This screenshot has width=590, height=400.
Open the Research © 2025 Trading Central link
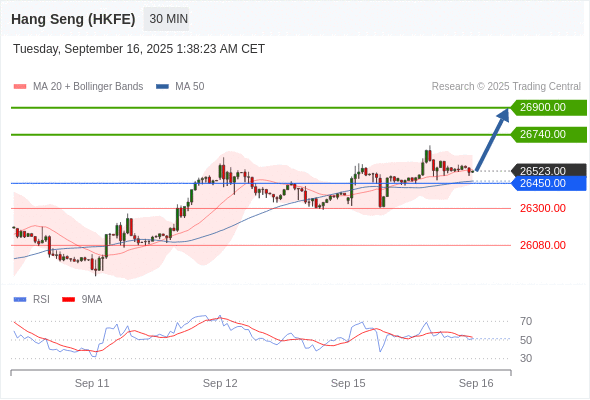(506, 87)
